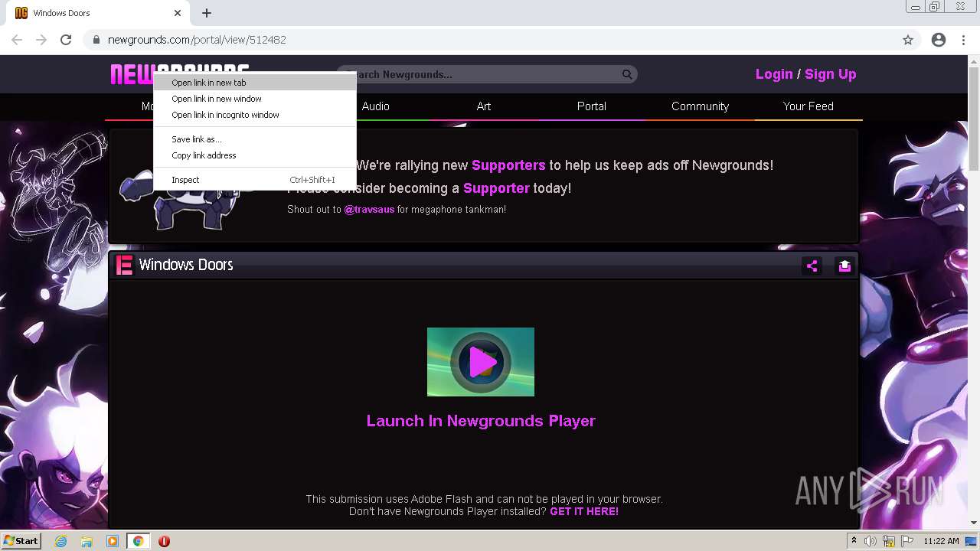Focus the Search Newgrounds field
The height and width of the screenshot is (551, 980).
487,74
